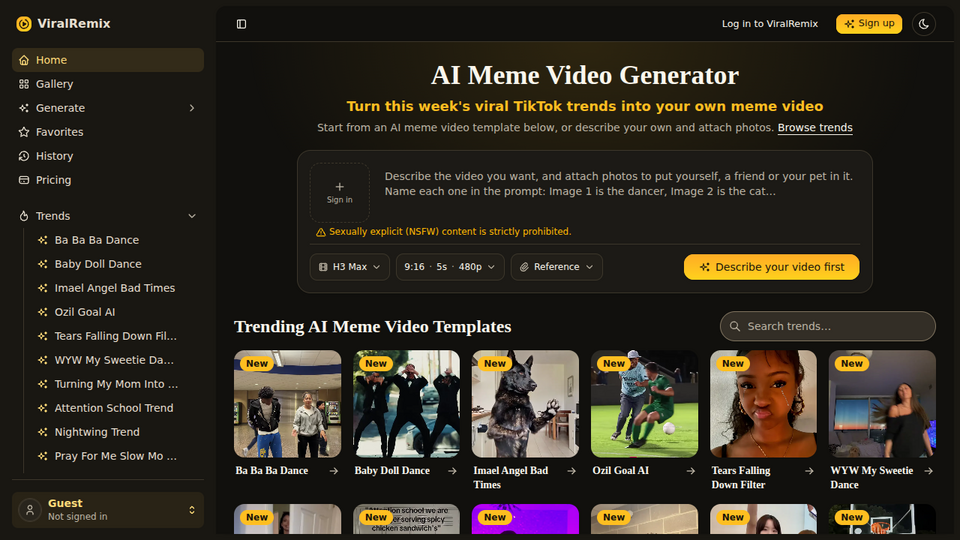The height and width of the screenshot is (540, 960).
Task: Click the arrow next to Imael Angel Bad Times card
Action: pyautogui.click(x=571, y=471)
